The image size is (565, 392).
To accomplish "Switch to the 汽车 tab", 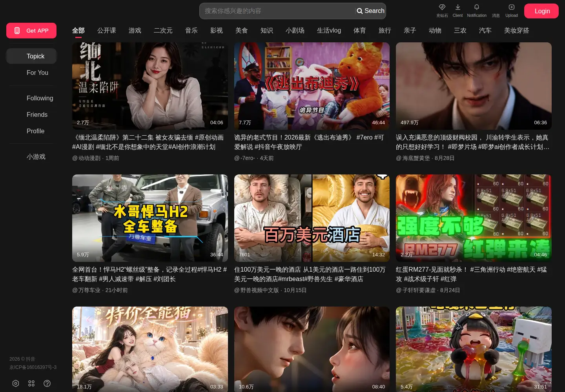I will [x=485, y=31].
